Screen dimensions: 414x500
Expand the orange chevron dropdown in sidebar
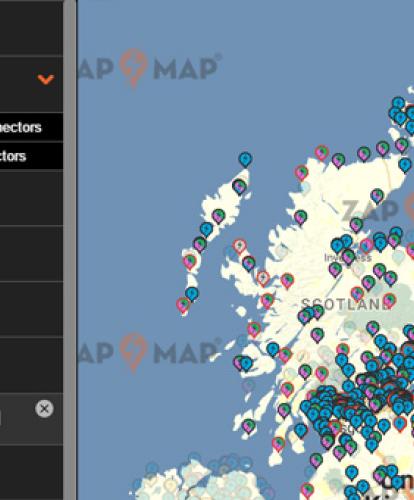46,79
